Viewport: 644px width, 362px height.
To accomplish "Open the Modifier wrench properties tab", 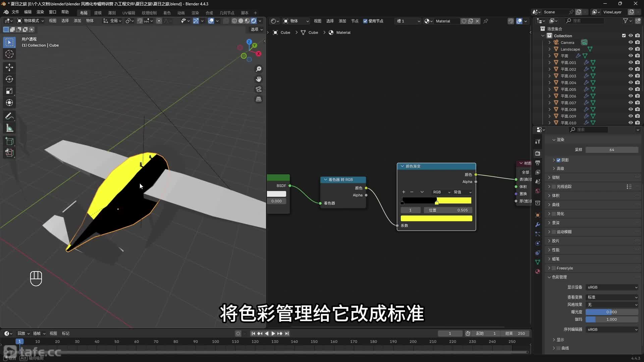I will pyautogui.click(x=538, y=225).
